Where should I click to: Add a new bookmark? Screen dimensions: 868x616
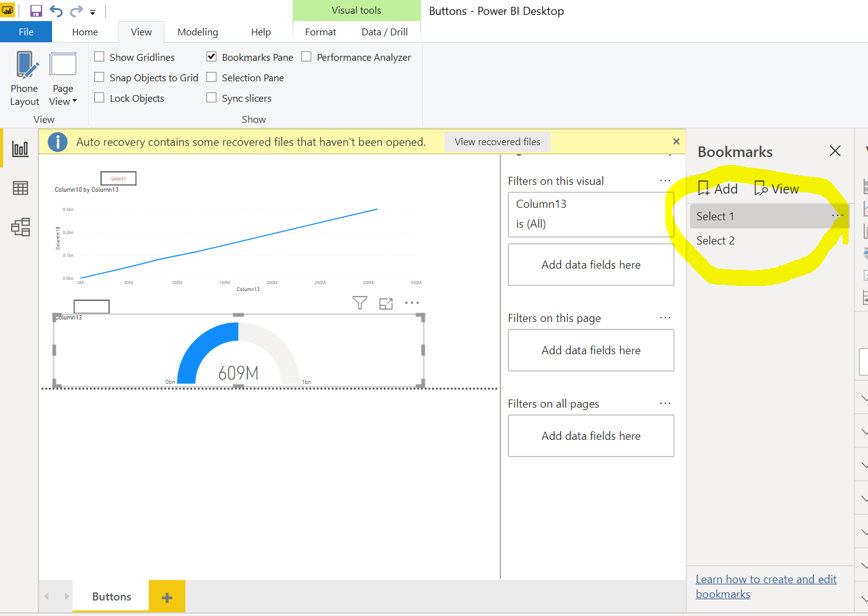(x=718, y=189)
